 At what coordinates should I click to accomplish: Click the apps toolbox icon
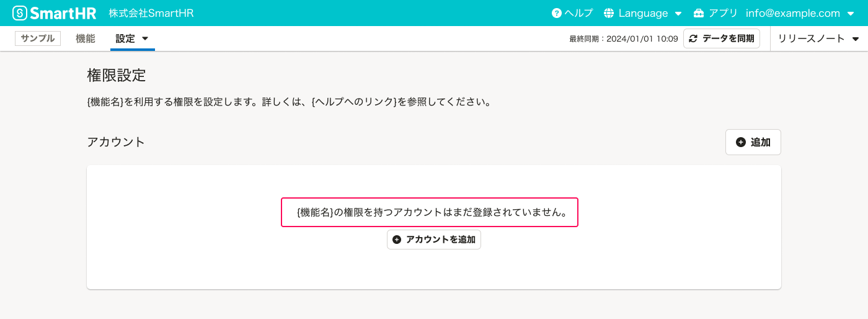click(699, 13)
